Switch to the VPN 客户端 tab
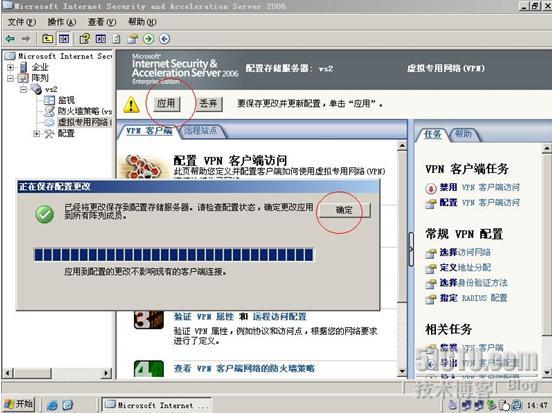Screen dimensions: 552x413 (149, 131)
